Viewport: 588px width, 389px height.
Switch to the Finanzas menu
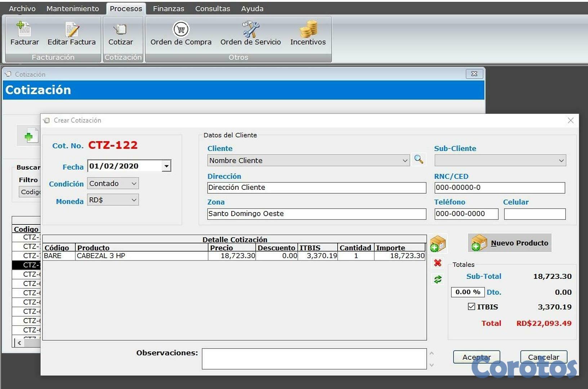[168, 8]
